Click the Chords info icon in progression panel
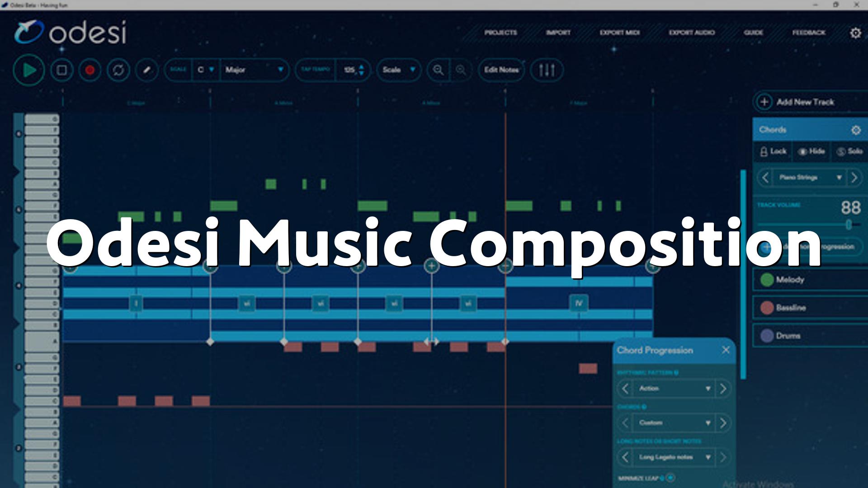The width and height of the screenshot is (868, 488). click(x=644, y=407)
